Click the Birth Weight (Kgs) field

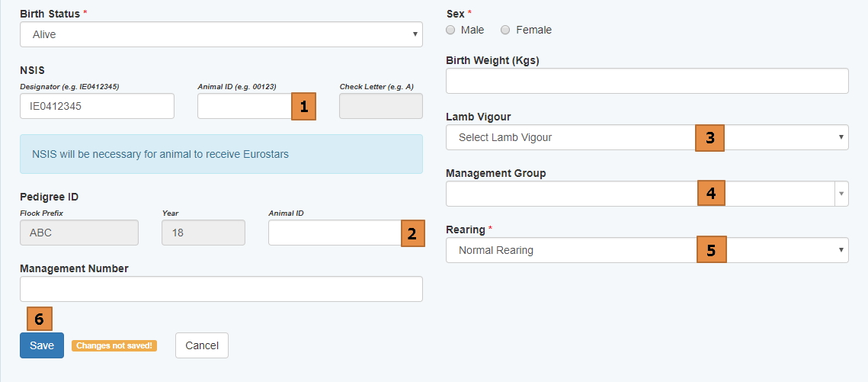[x=647, y=81]
